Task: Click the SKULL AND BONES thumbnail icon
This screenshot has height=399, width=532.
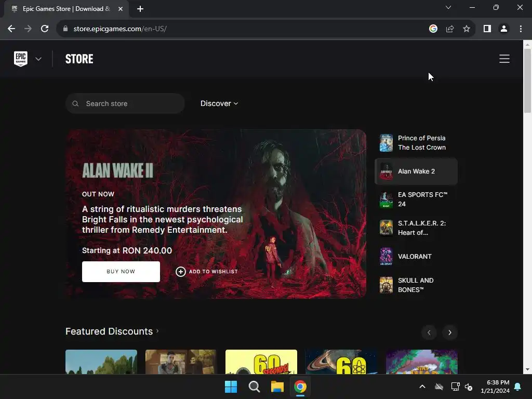Action: (x=386, y=285)
